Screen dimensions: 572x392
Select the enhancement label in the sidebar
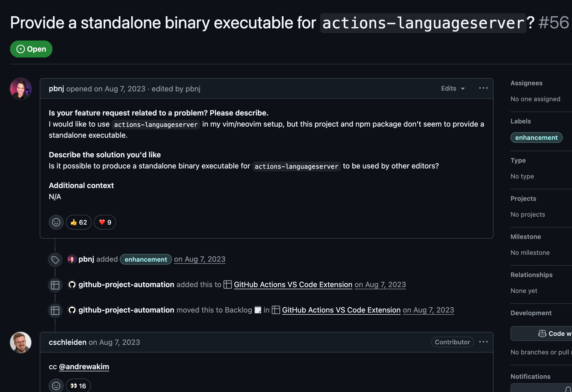click(536, 137)
